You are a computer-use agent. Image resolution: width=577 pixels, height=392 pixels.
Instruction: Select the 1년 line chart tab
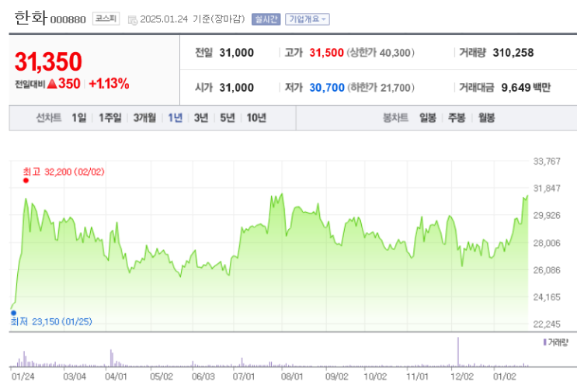click(x=176, y=118)
